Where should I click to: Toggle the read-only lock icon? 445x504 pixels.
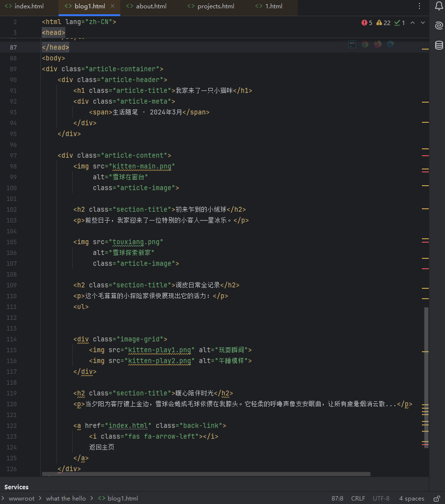coord(436,498)
